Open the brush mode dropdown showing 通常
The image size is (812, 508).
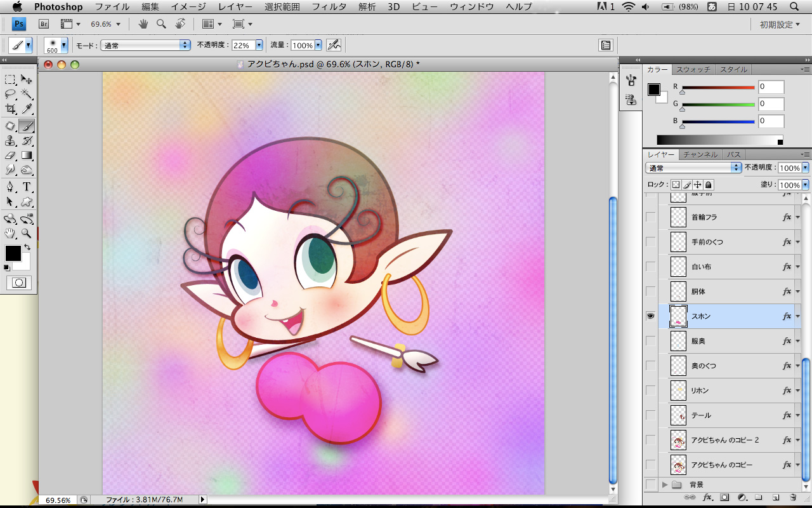(145, 45)
